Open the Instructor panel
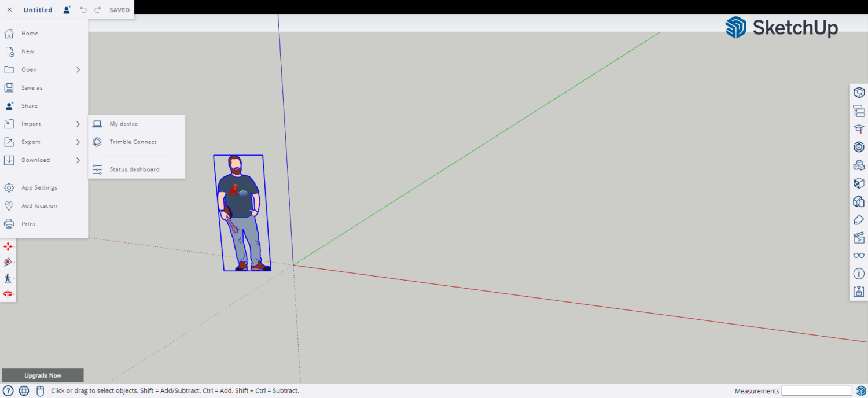 coord(859,128)
